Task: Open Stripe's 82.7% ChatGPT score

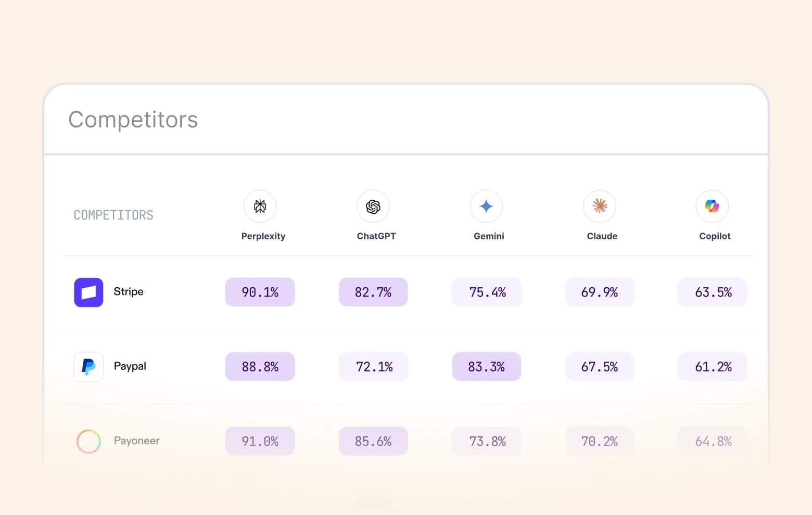Action: coord(373,292)
